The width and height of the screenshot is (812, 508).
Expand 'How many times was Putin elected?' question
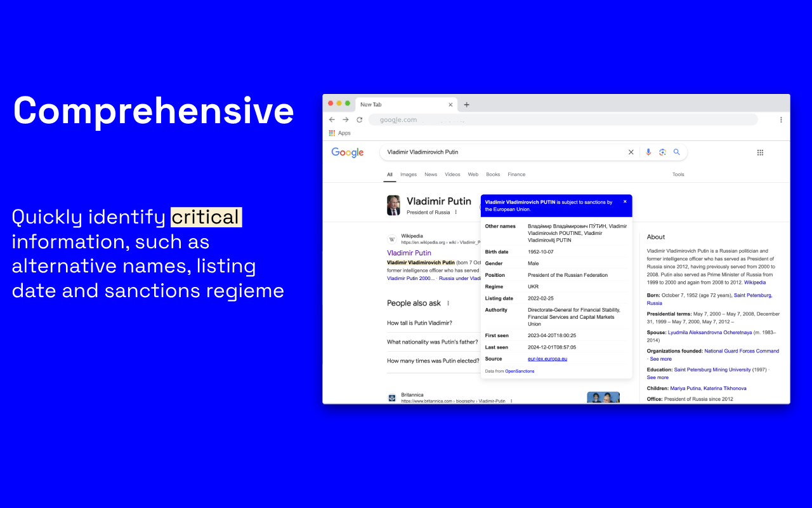(433, 361)
